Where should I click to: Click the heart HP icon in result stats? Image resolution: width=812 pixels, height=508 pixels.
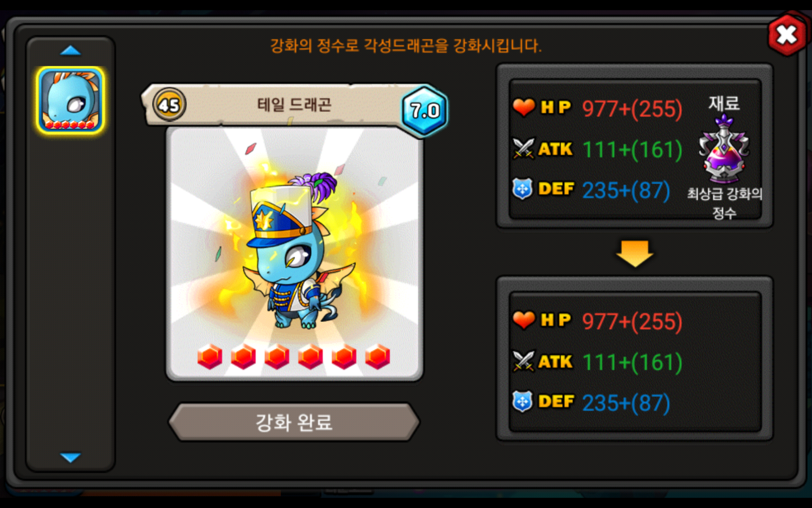(524, 320)
